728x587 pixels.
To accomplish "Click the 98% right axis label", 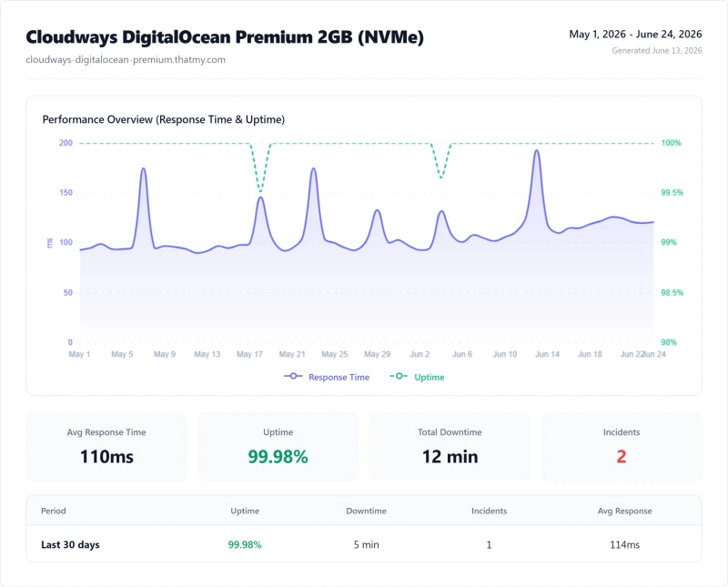I will 669,342.
